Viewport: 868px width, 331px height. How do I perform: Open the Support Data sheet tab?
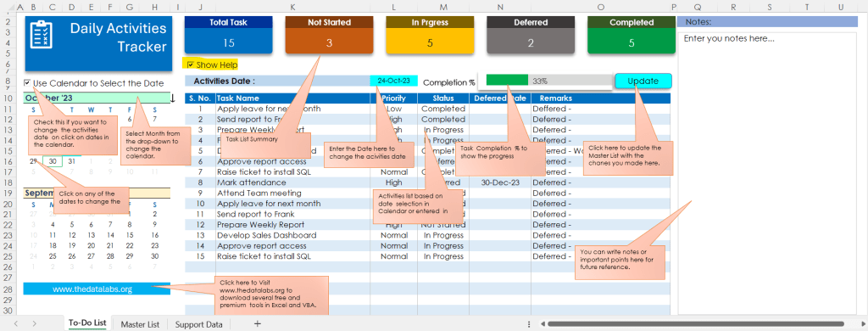pyautogui.click(x=198, y=324)
